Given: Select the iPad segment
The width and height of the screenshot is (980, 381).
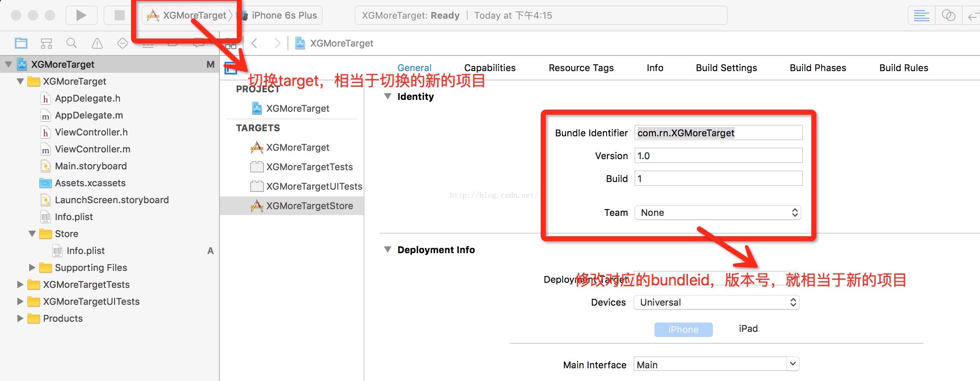Looking at the screenshot, I should click(x=748, y=329).
